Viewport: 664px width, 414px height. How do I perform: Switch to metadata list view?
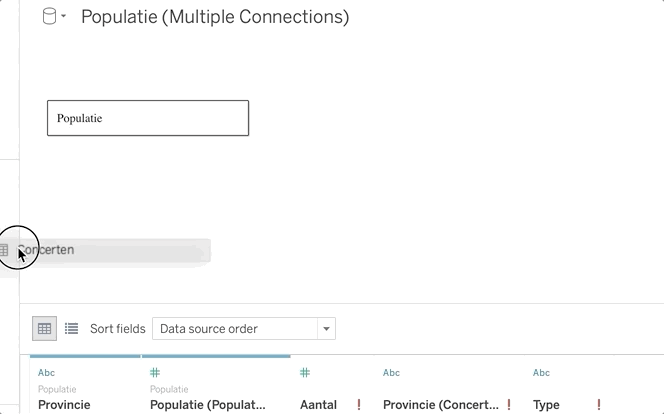click(x=71, y=328)
